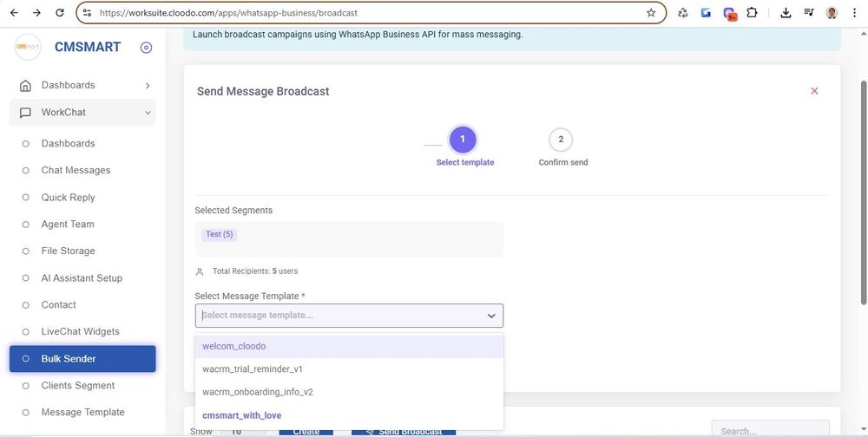Bookmark this page with star icon
The image size is (868, 437).
pyautogui.click(x=651, y=13)
